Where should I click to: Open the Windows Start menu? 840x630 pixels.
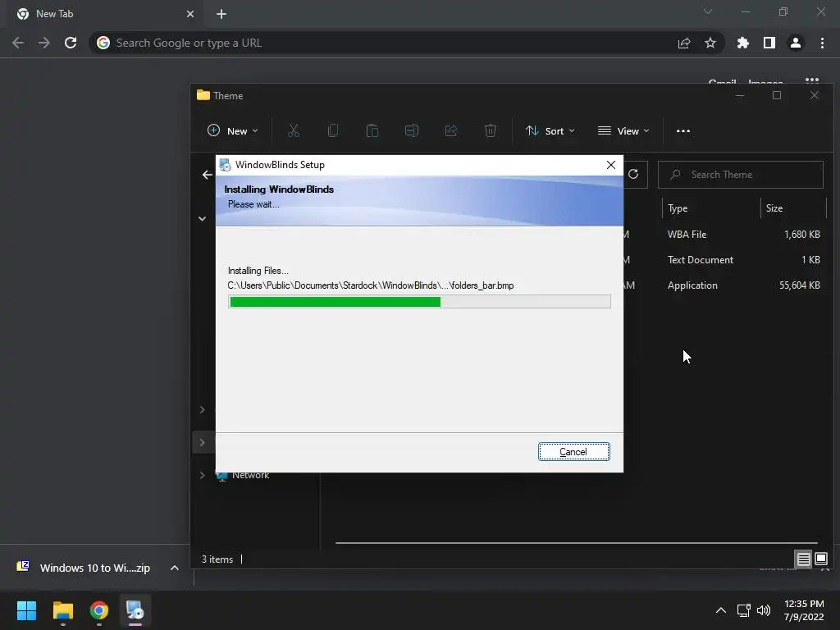click(x=26, y=610)
